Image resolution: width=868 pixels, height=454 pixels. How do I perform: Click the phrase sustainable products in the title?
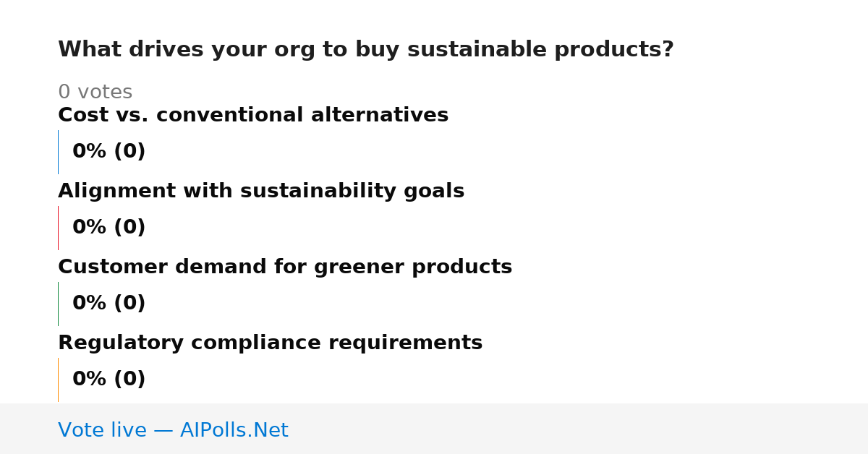point(540,50)
